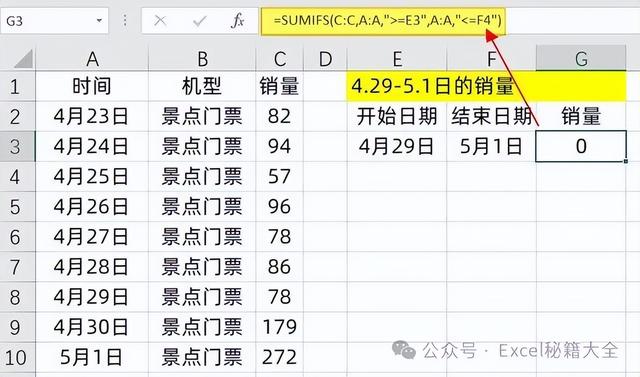The image size is (640, 377).
Task: Click the Select All triangle corner
Action: [x=24, y=59]
